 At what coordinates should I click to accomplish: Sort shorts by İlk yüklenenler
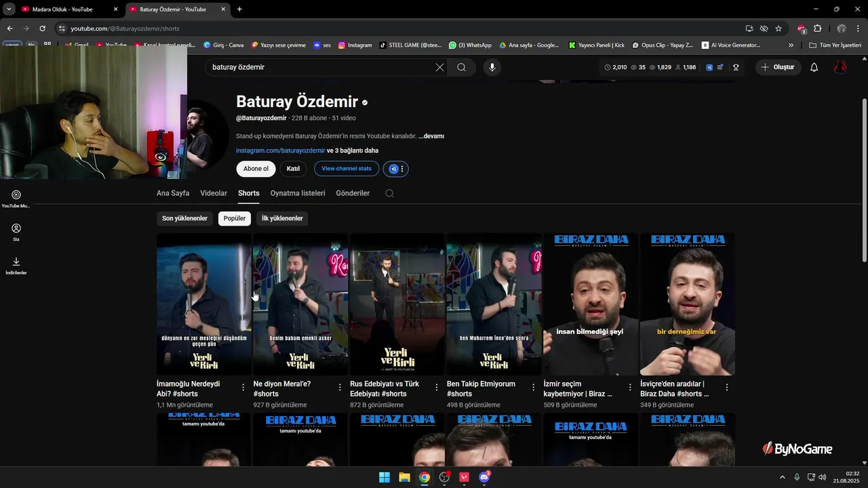(282, 218)
